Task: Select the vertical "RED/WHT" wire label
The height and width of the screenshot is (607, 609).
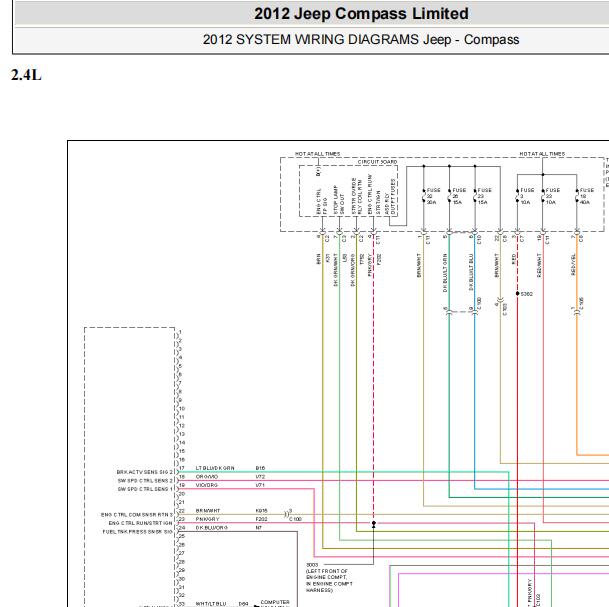Action: [x=539, y=265]
